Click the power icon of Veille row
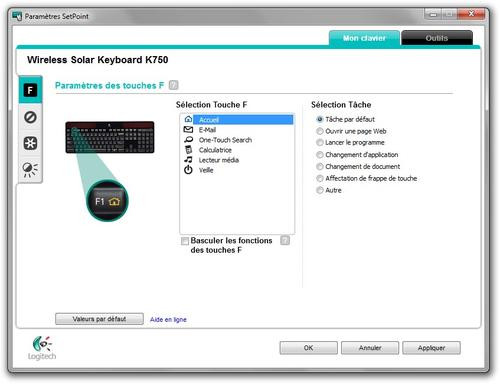Screen dimensions: 500x385 (x=188, y=170)
